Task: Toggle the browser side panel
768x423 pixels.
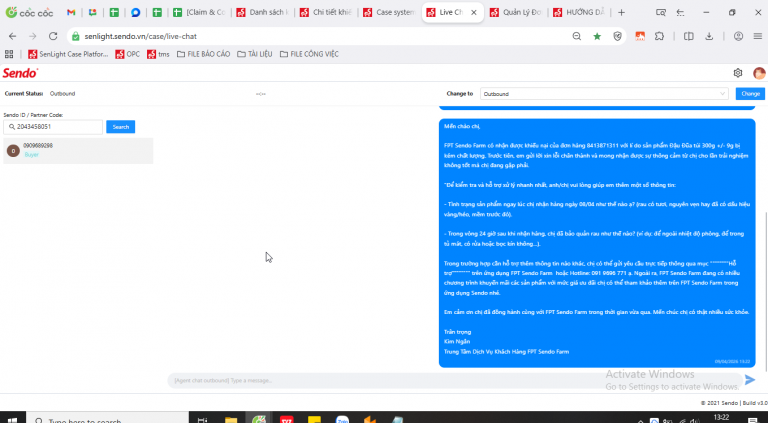Action: coord(689,36)
